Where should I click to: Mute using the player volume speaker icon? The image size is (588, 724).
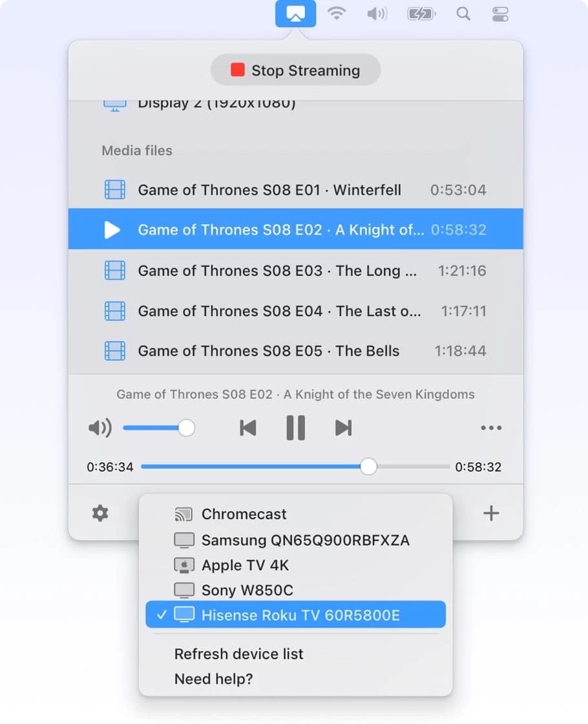pos(100,428)
